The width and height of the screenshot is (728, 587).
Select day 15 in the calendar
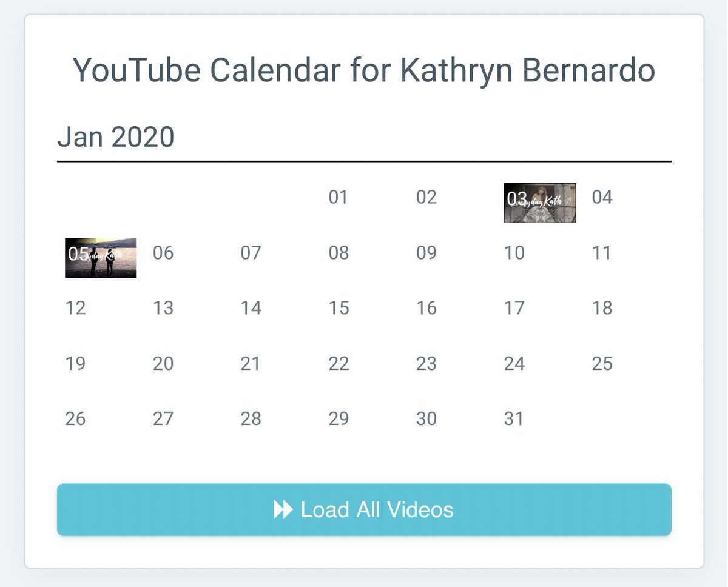[339, 308]
